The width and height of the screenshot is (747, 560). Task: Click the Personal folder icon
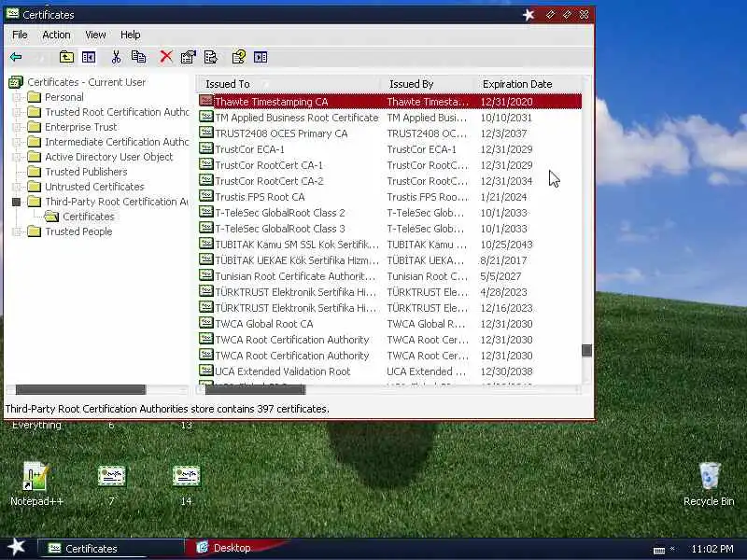click(x=34, y=97)
